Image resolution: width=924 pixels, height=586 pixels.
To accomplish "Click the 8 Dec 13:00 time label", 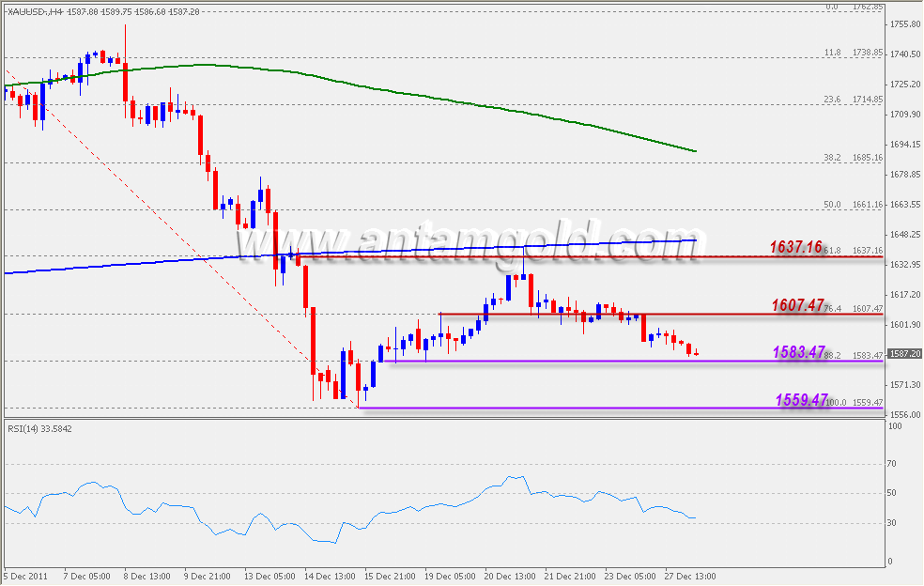I will pos(146,576).
